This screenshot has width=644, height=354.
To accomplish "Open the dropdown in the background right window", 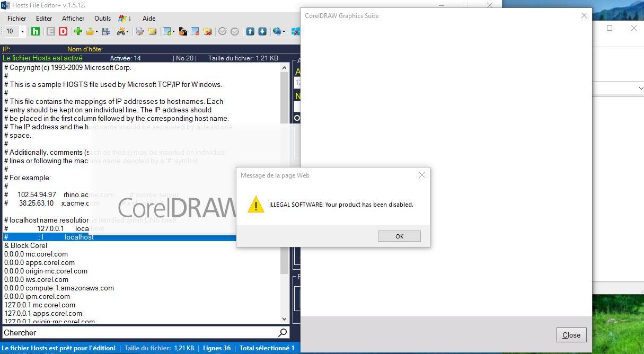I will tap(640, 88).
